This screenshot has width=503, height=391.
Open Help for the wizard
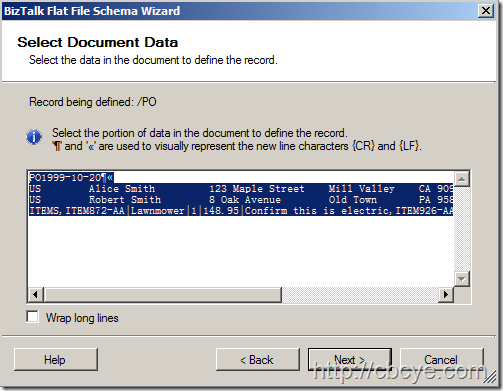[x=56, y=360]
